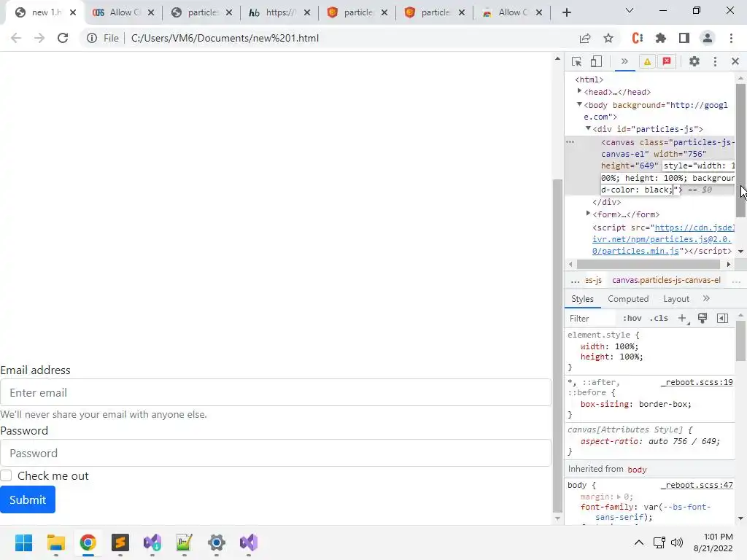
Task: Focus the styles Filter field
Action: (x=591, y=319)
